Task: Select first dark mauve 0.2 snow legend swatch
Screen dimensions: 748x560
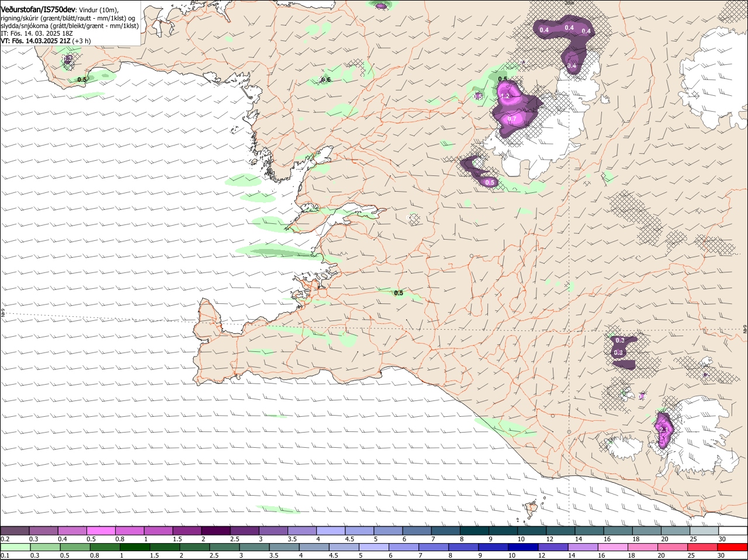Action: point(15,530)
